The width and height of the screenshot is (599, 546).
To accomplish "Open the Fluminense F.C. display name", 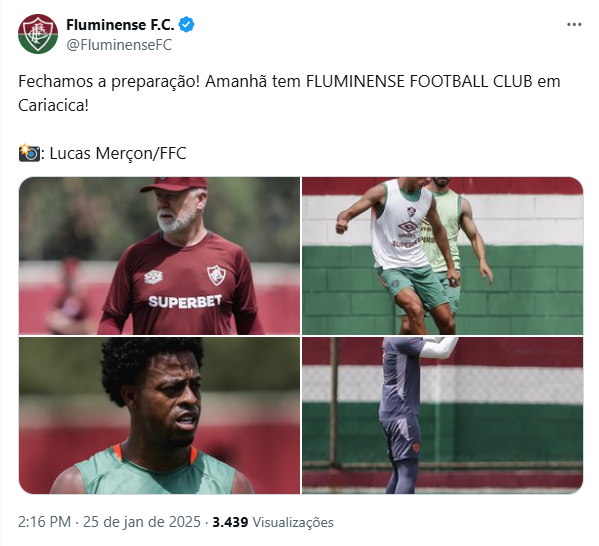I will tap(120, 25).
